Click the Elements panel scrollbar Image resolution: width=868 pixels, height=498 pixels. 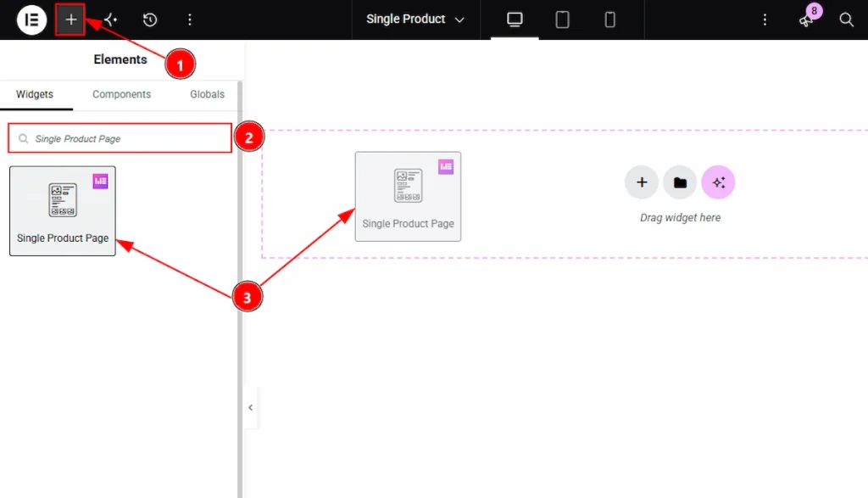point(240,288)
